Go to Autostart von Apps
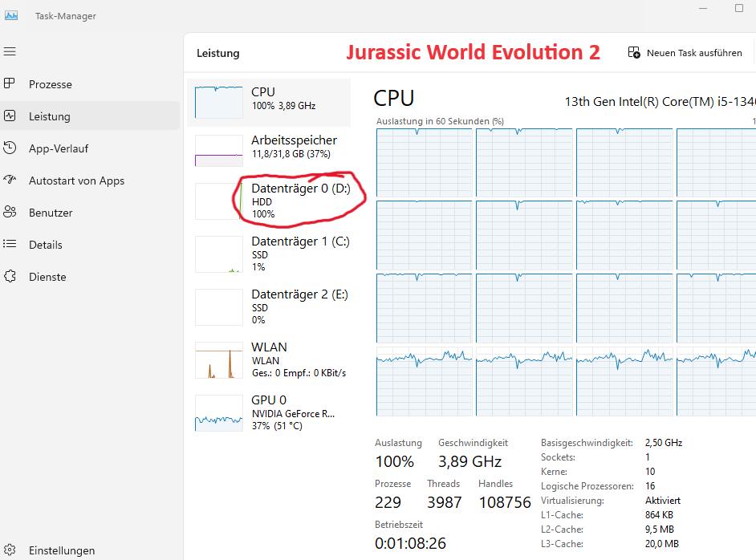This screenshot has width=756, height=560. click(x=90, y=181)
